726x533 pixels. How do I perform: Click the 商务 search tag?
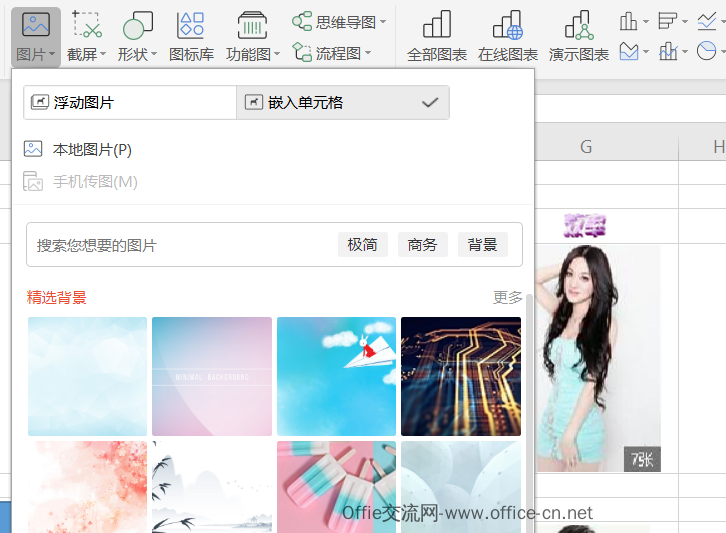pyautogui.click(x=423, y=245)
